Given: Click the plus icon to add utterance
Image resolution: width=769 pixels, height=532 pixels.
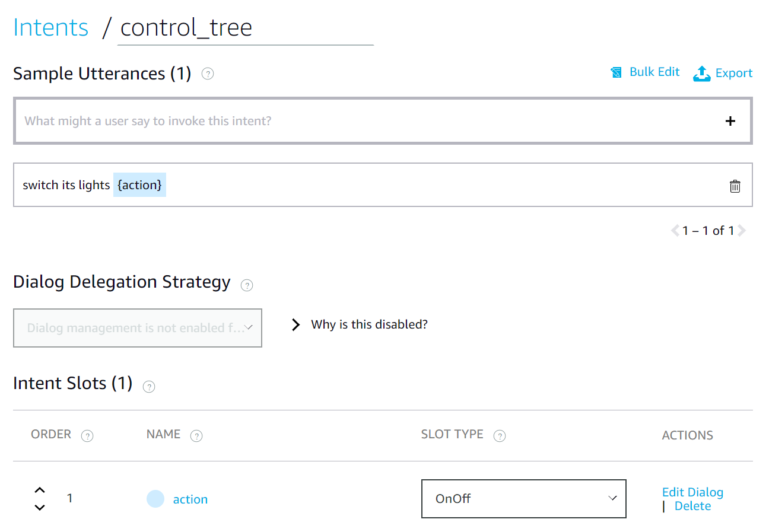Looking at the screenshot, I should click(x=730, y=121).
